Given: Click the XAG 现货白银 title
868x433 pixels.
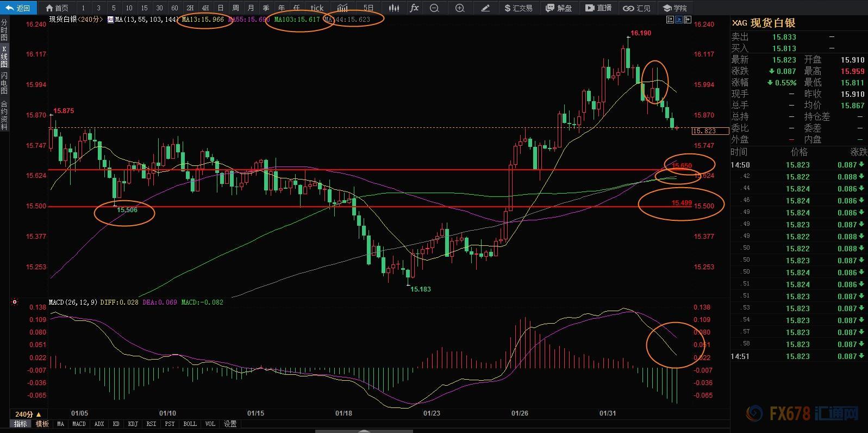Looking at the screenshot, I should [764, 23].
